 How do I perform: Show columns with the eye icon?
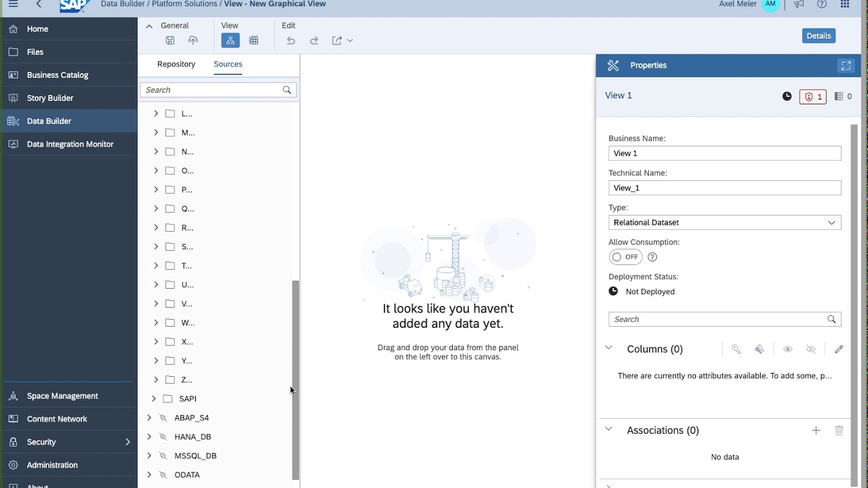[788, 349]
